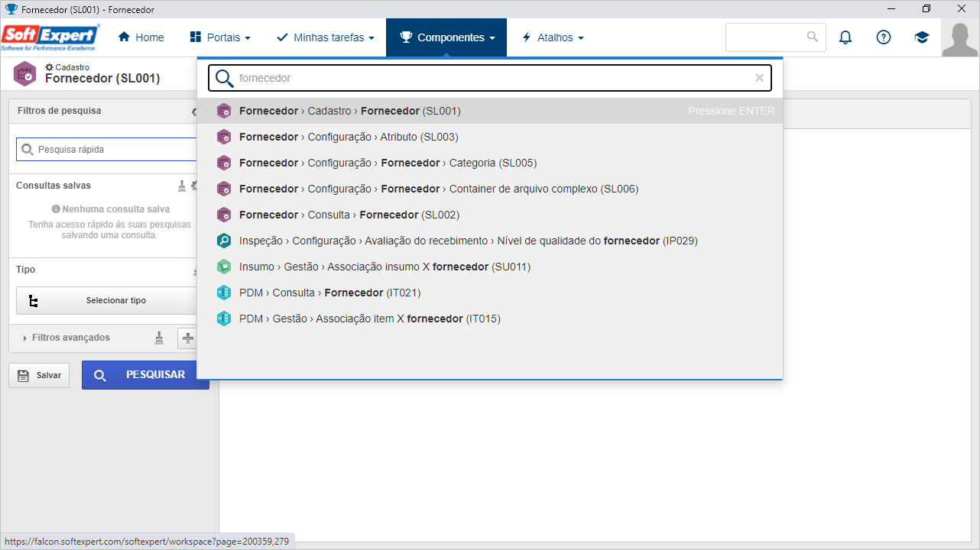Click the Inspeção icon for IP029 result
This screenshot has width=980, height=550.
point(224,241)
